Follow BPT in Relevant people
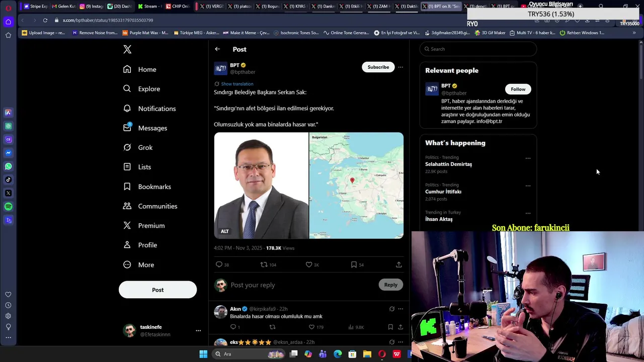Screen dimensions: 644x362 [518, 89]
